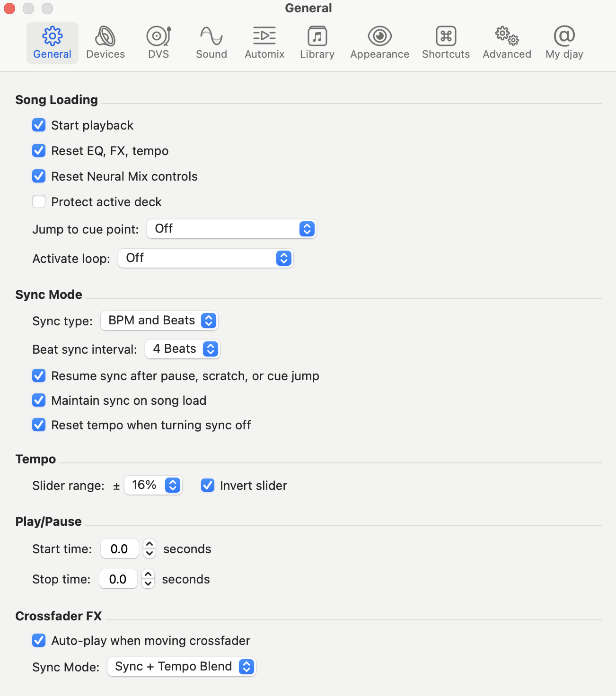Viewport: 616px width, 696px height.
Task: Open the Sound preferences
Action: 211,43
